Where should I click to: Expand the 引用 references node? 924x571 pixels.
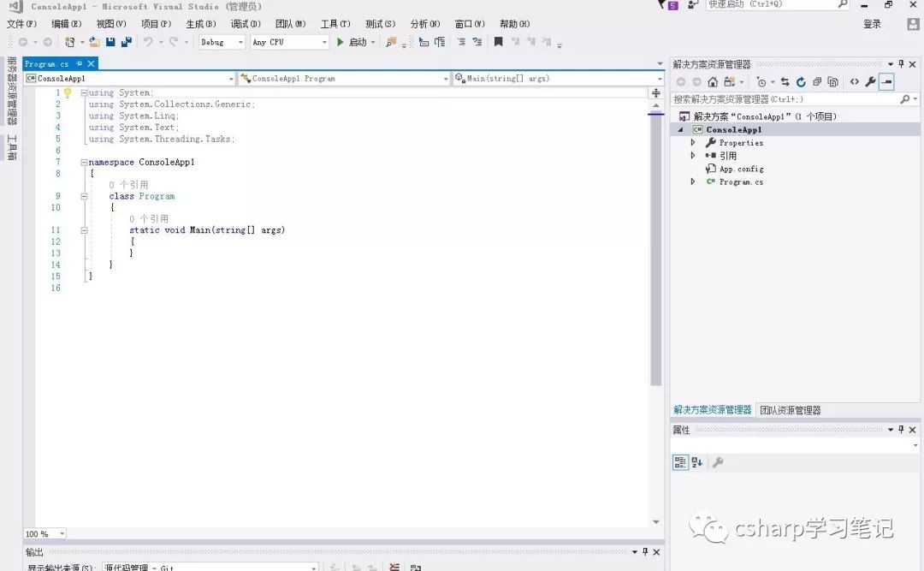point(693,156)
